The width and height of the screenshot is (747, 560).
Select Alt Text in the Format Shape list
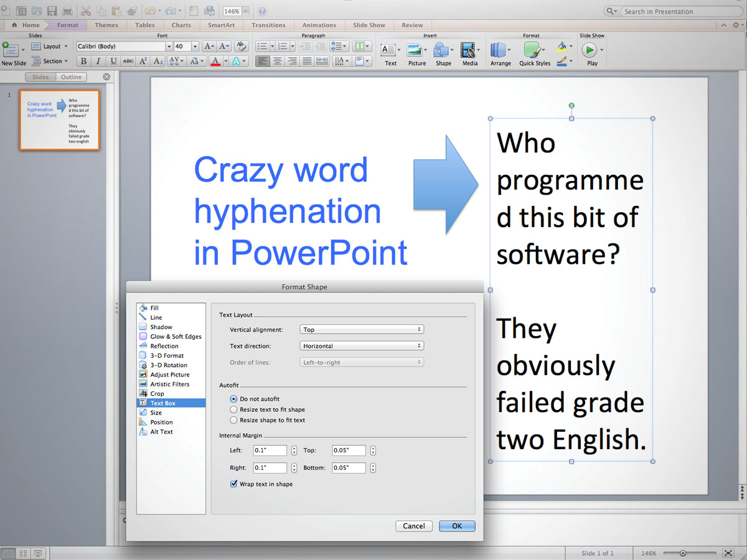pos(171,431)
